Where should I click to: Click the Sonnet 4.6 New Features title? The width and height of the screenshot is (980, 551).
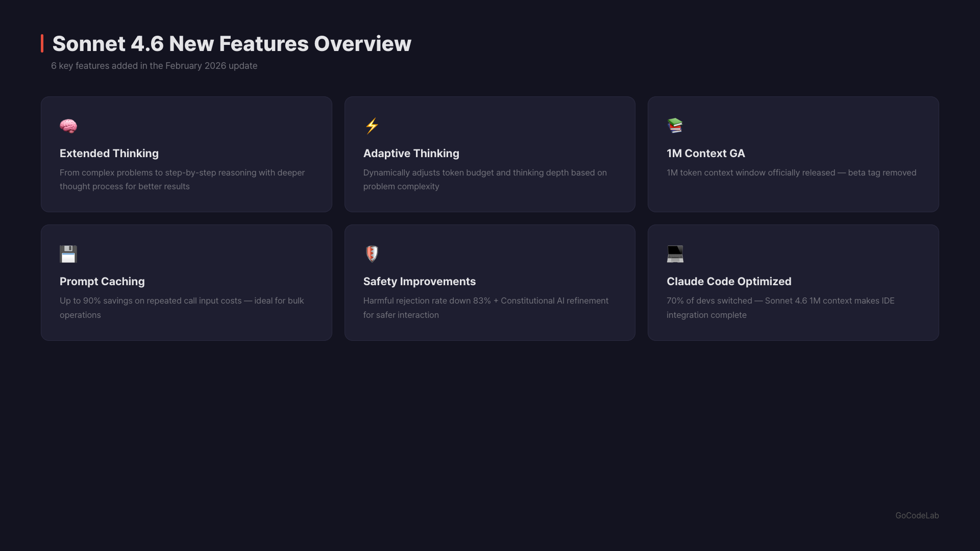(232, 44)
